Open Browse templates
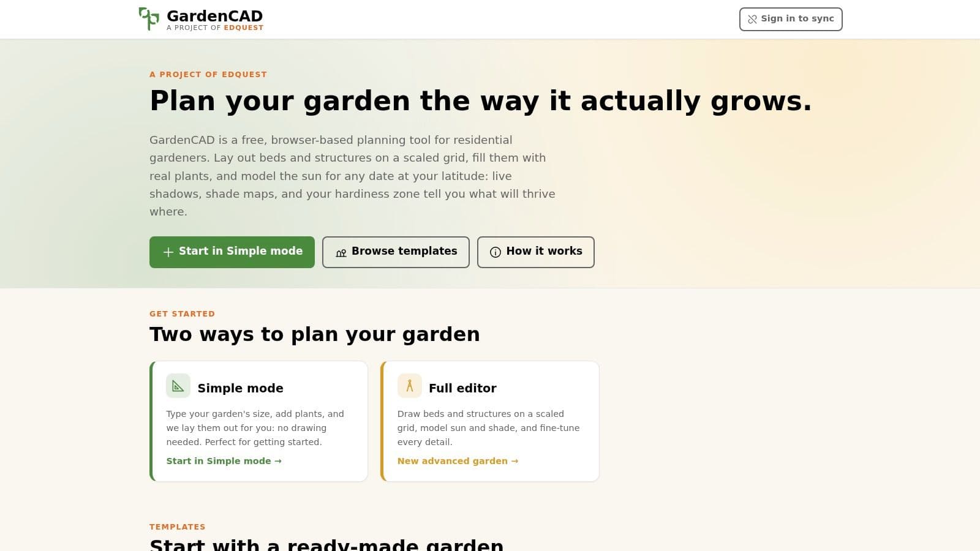 click(396, 252)
